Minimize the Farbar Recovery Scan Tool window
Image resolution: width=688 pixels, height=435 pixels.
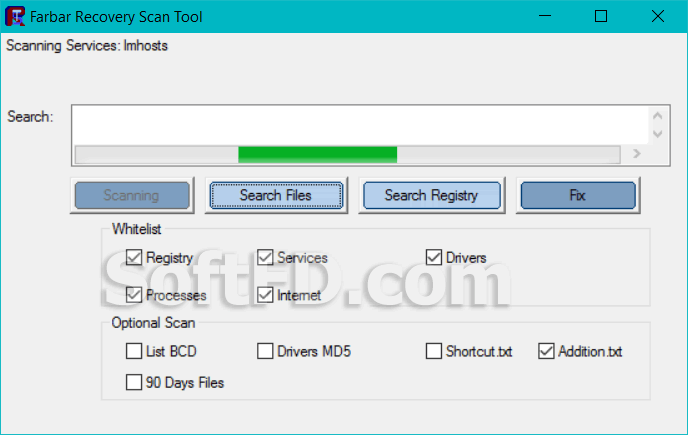545,16
